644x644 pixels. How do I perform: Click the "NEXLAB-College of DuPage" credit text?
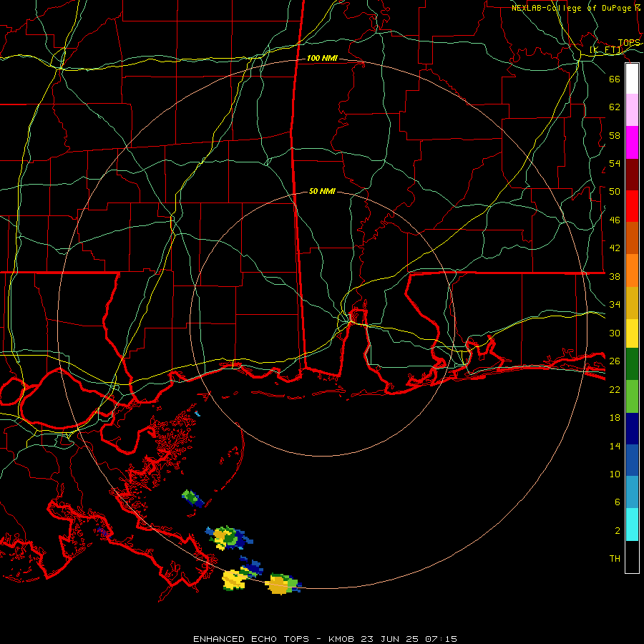[572, 8]
